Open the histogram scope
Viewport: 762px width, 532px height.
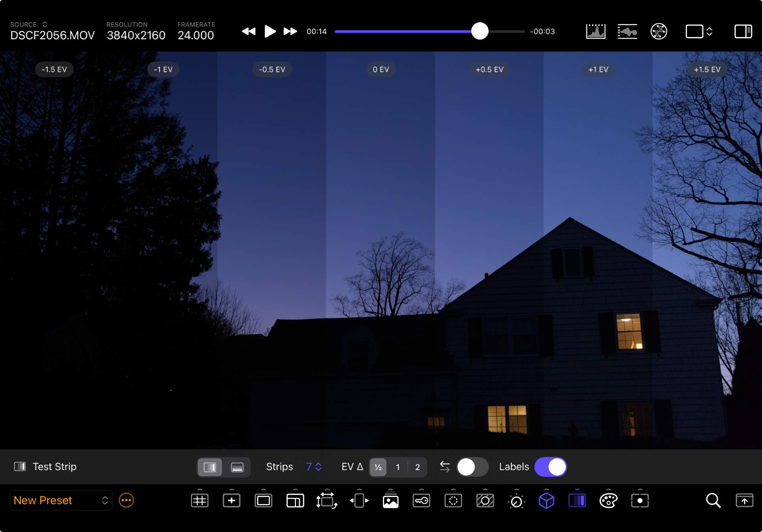tap(595, 31)
